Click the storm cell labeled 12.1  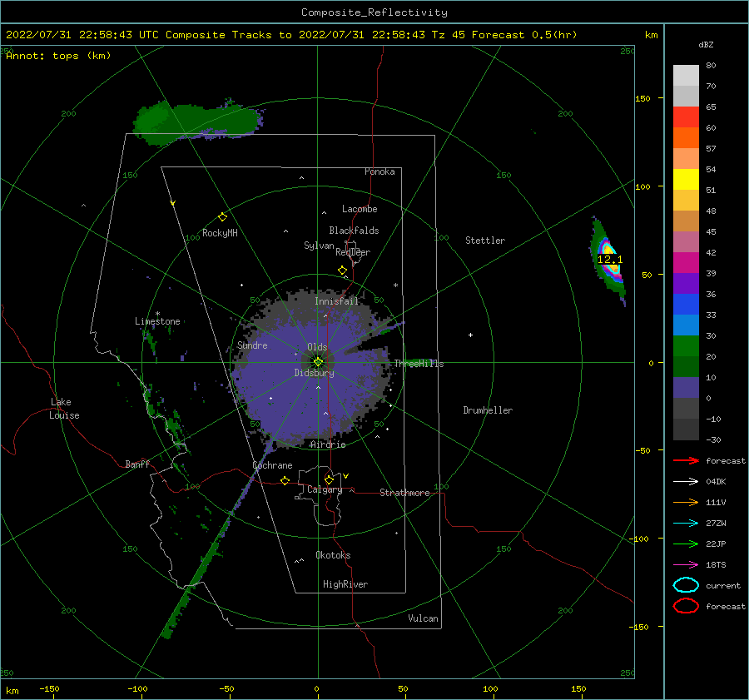pyautogui.click(x=608, y=259)
